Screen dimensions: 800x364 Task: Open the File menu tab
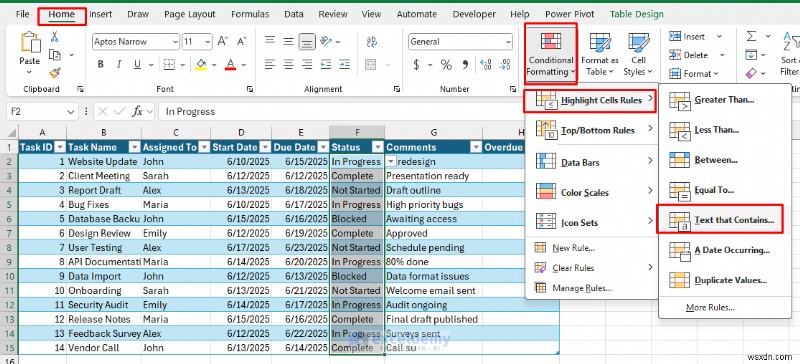click(22, 14)
